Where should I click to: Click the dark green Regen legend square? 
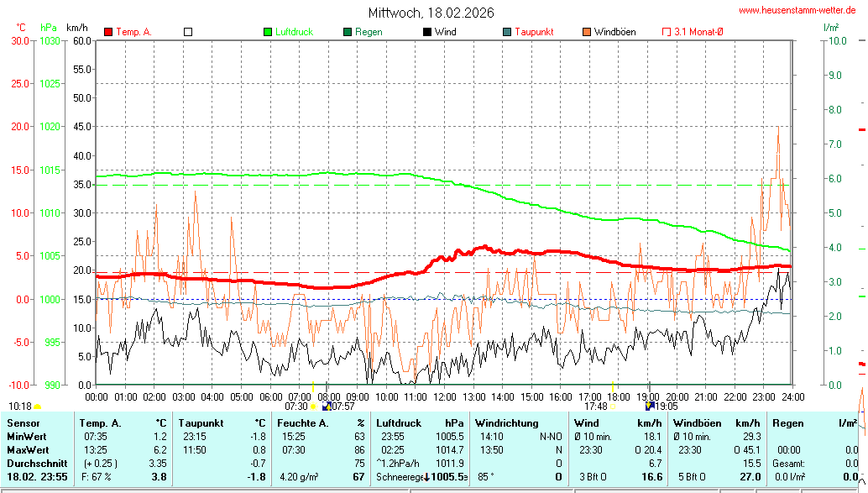point(348,32)
